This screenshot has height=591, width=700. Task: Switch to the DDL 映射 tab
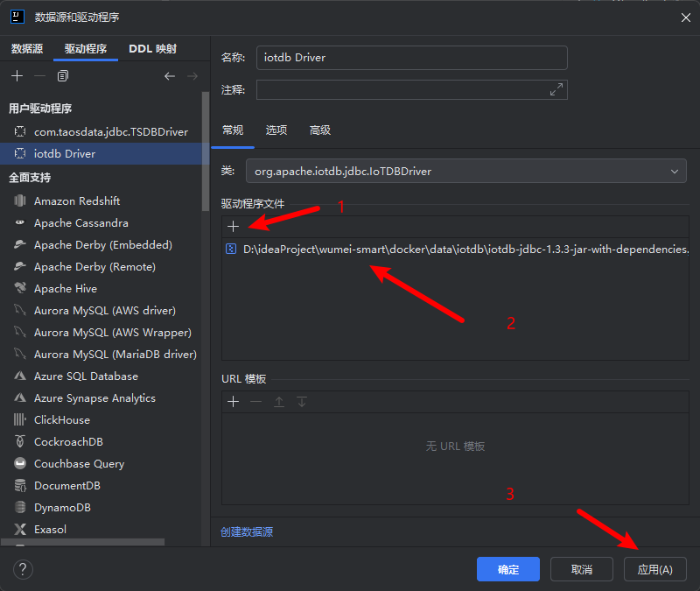[152, 49]
